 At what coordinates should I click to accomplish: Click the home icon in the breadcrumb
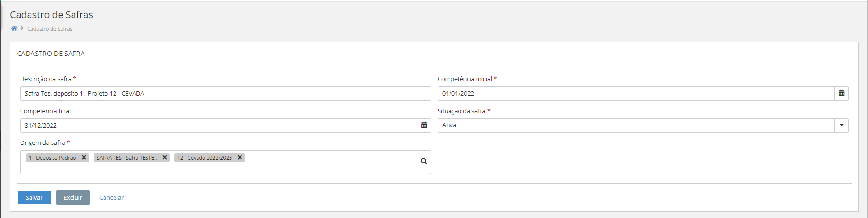click(14, 28)
